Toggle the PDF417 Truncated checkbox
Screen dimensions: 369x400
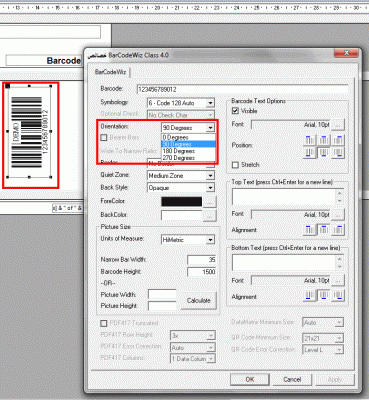[x=104, y=323]
